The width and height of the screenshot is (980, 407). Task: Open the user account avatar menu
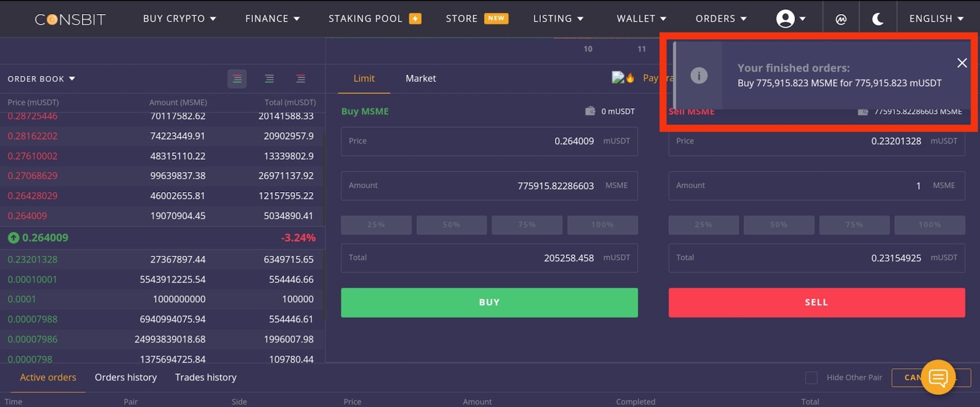tap(791, 19)
